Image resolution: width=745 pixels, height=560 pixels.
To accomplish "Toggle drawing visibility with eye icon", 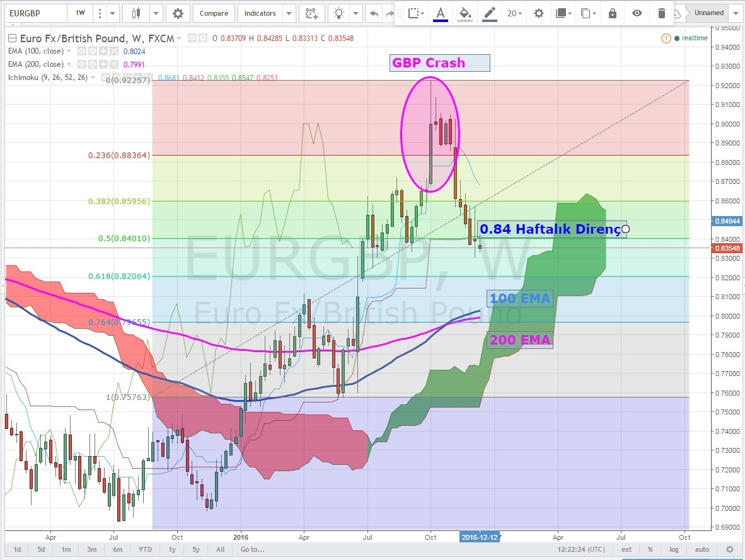I will click(637, 13).
